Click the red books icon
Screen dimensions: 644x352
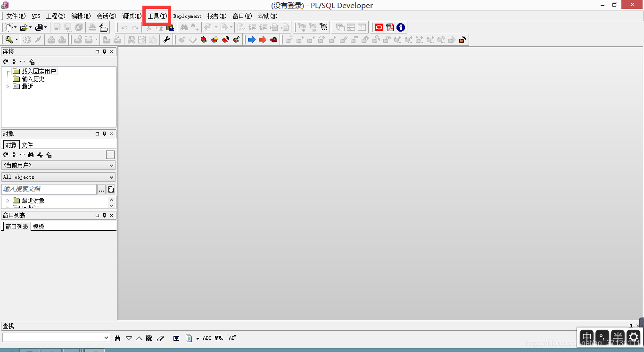click(204, 40)
